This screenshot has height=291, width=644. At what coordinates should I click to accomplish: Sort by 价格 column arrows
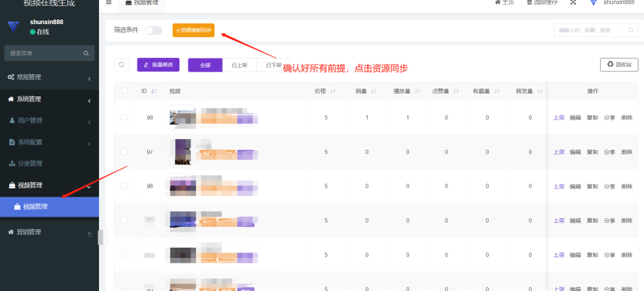pyautogui.click(x=333, y=91)
